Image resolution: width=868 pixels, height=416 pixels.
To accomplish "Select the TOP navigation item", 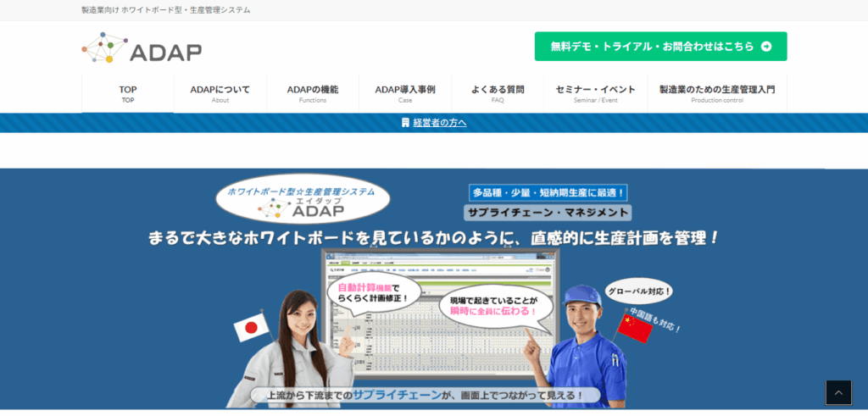I will click(x=128, y=94).
